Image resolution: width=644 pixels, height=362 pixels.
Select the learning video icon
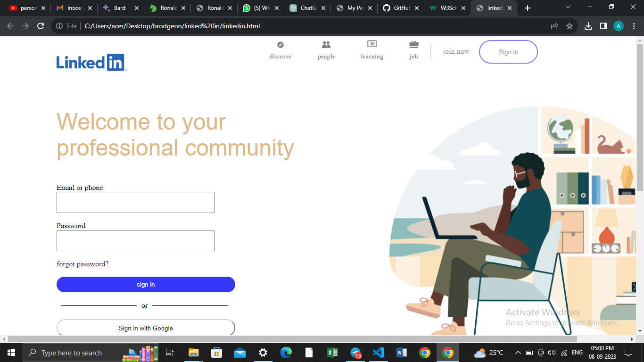click(x=372, y=44)
